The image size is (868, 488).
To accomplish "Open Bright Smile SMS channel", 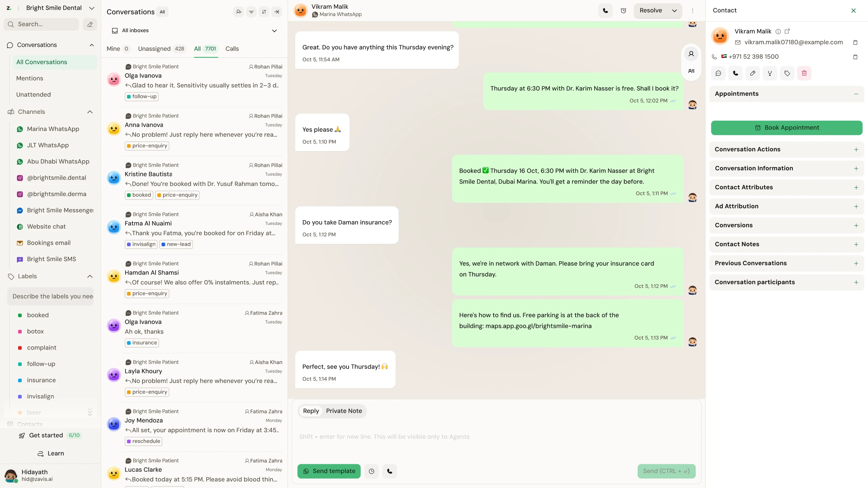I will point(51,259).
